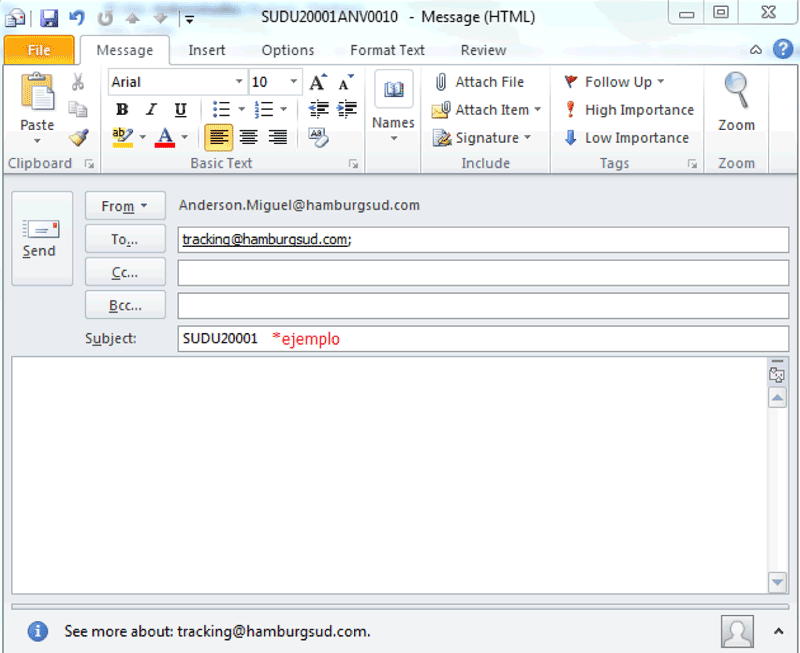Mark message Low Importance
The height and width of the screenshot is (653, 800).
tap(627, 138)
